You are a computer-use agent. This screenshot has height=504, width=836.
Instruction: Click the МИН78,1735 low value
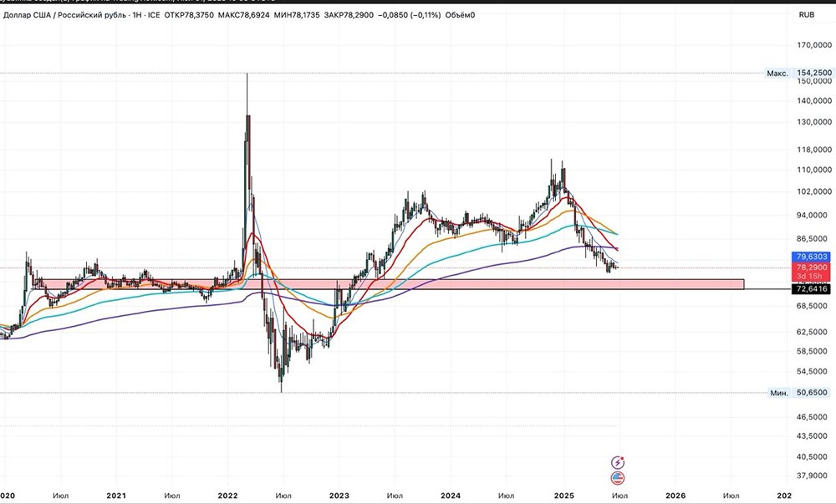tap(297, 15)
